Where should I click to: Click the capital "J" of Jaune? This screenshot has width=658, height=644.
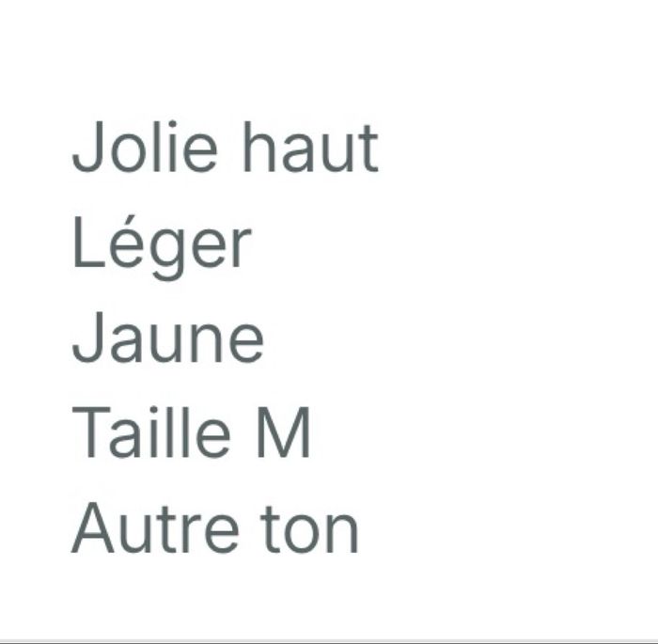click(87, 338)
